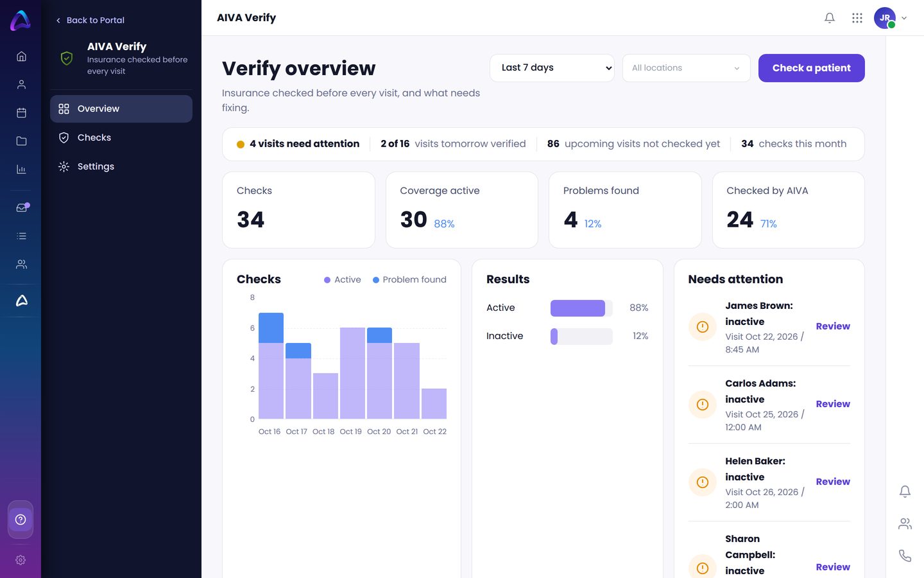Open the apps grid icon in top bar
Image resolution: width=924 pixels, height=578 pixels.
857,18
